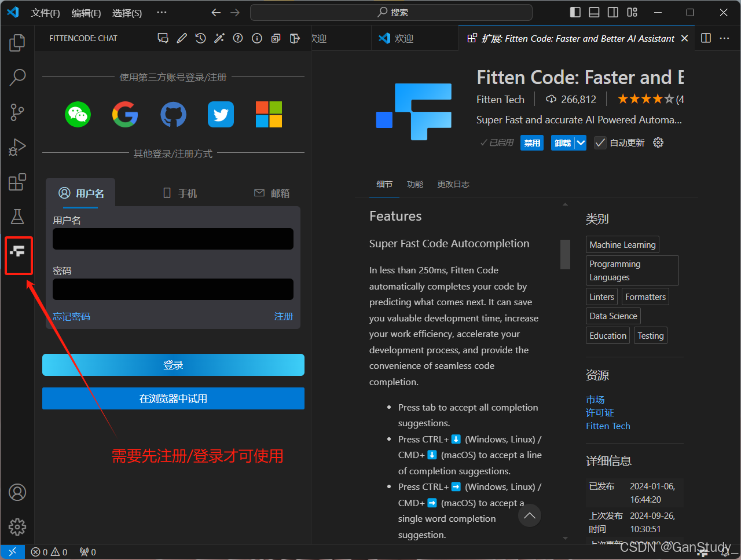Click the 注册 register link
The image size is (741, 560).
pos(284,316)
